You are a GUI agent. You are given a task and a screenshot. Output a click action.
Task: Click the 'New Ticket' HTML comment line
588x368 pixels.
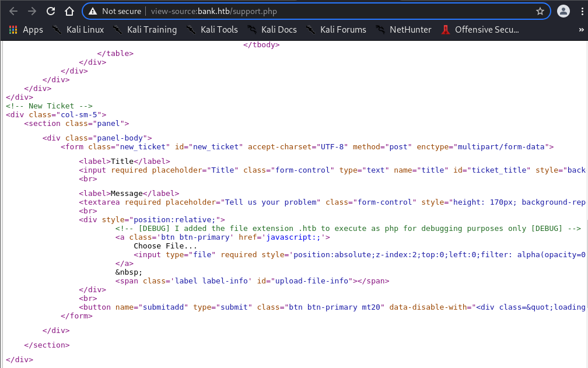click(49, 106)
